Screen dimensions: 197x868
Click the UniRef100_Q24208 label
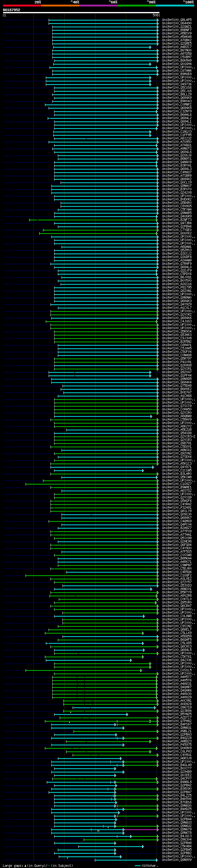tap(177, 193)
